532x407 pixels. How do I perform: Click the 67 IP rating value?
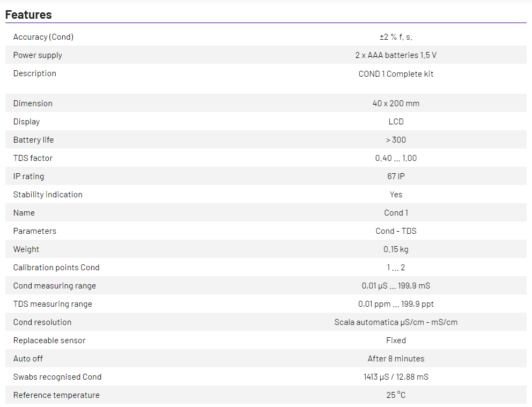click(x=396, y=176)
